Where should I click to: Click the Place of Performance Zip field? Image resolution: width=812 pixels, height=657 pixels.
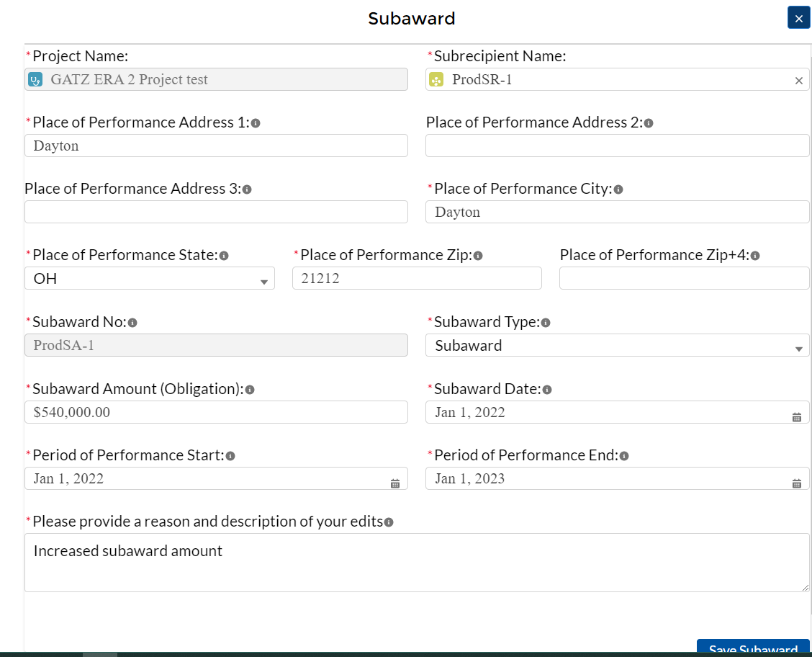[417, 278]
